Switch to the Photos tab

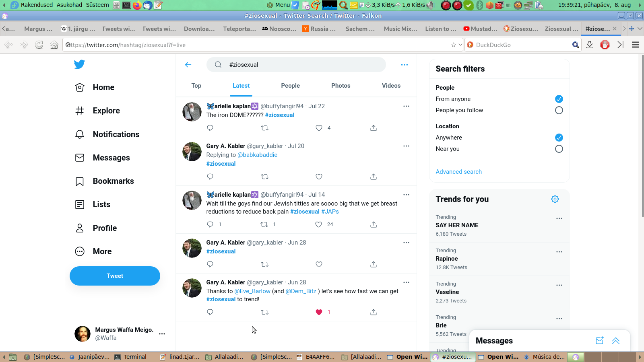pyautogui.click(x=341, y=86)
